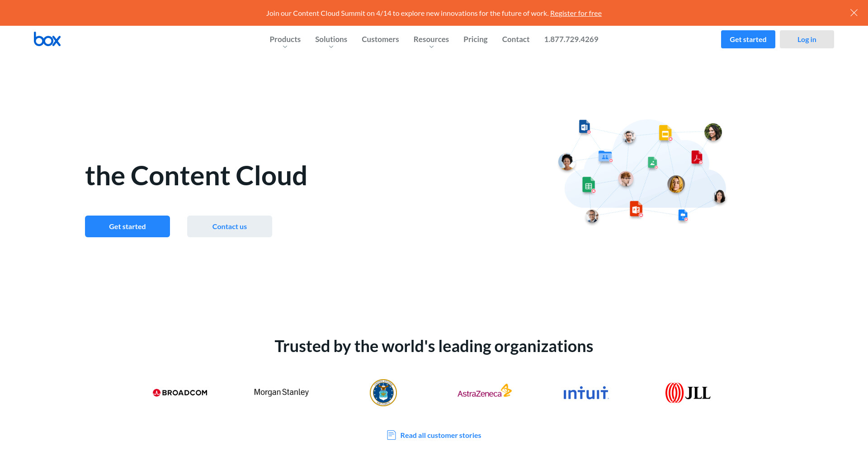Click the blue shared folder icon

(605, 156)
